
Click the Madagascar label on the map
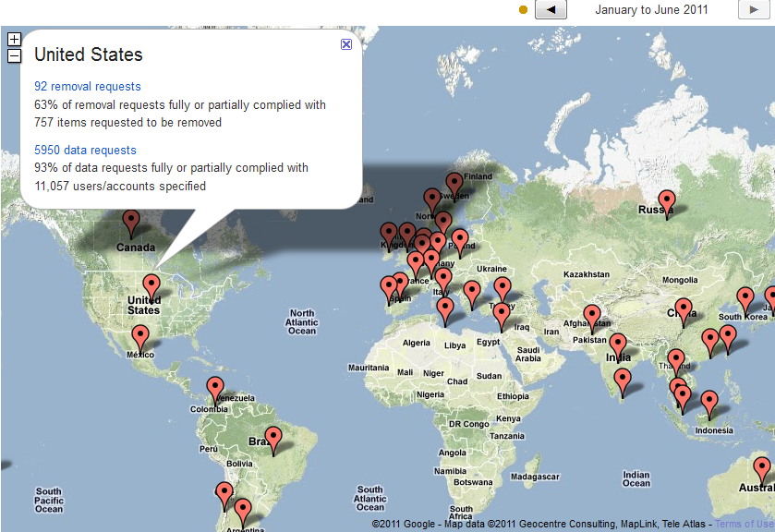535,477
